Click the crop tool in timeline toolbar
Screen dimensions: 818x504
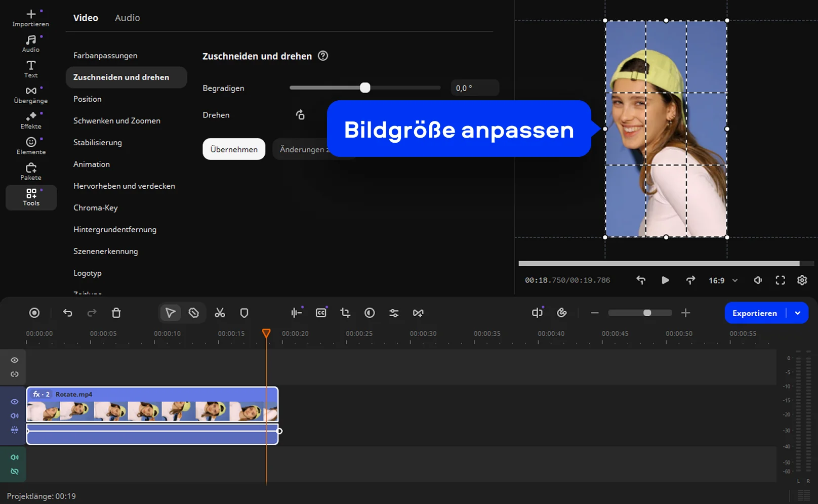pyautogui.click(x=345, y=313)
